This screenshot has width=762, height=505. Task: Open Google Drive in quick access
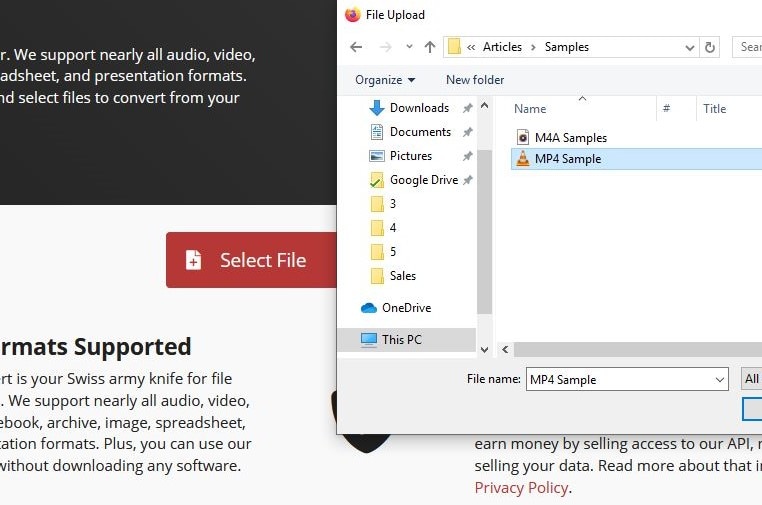tap(423, 180)
